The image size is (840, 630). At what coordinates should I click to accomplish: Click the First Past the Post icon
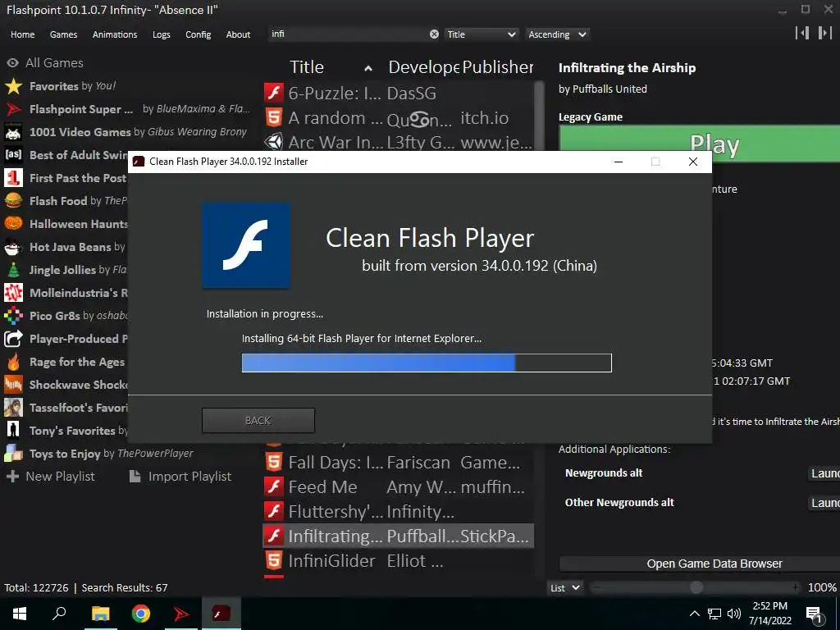pyautogui.click(x=13, y=178)
